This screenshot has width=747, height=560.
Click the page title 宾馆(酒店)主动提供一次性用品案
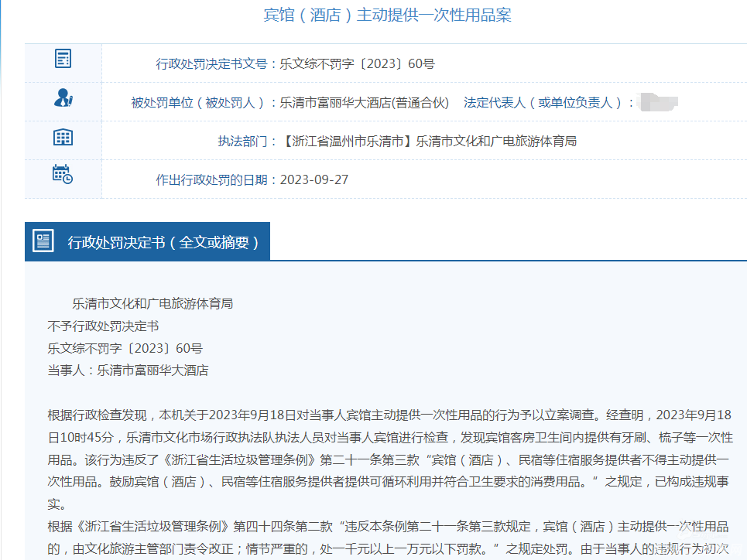pos(387,15)
